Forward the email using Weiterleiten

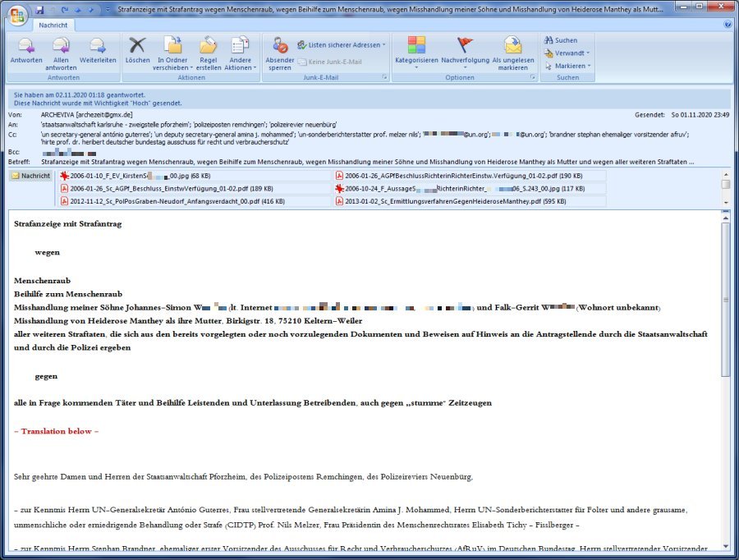coord(98,50)
